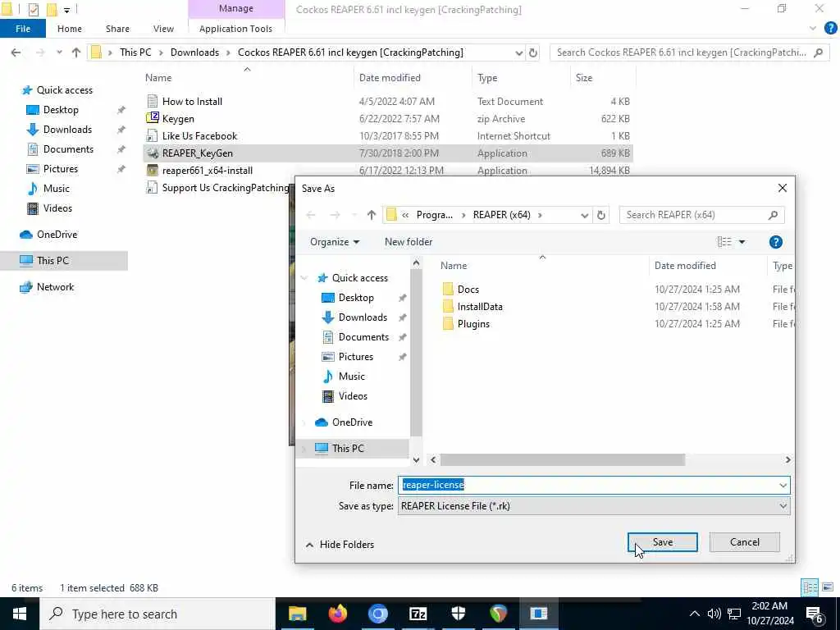Switch to the Share ribbon tab
The width and height of the screenshot is (840, 630).
pos(117,29)
